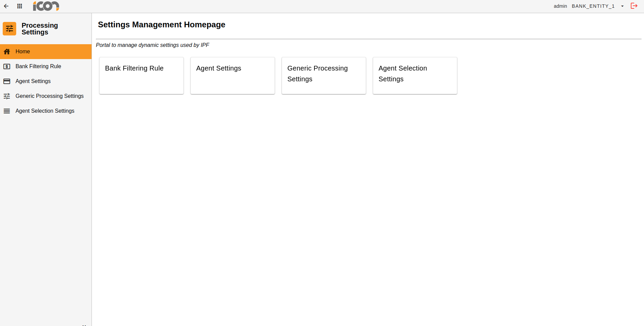
Task: Click the Agent Selection Settings list icon
Action: [x=7, y=111]
